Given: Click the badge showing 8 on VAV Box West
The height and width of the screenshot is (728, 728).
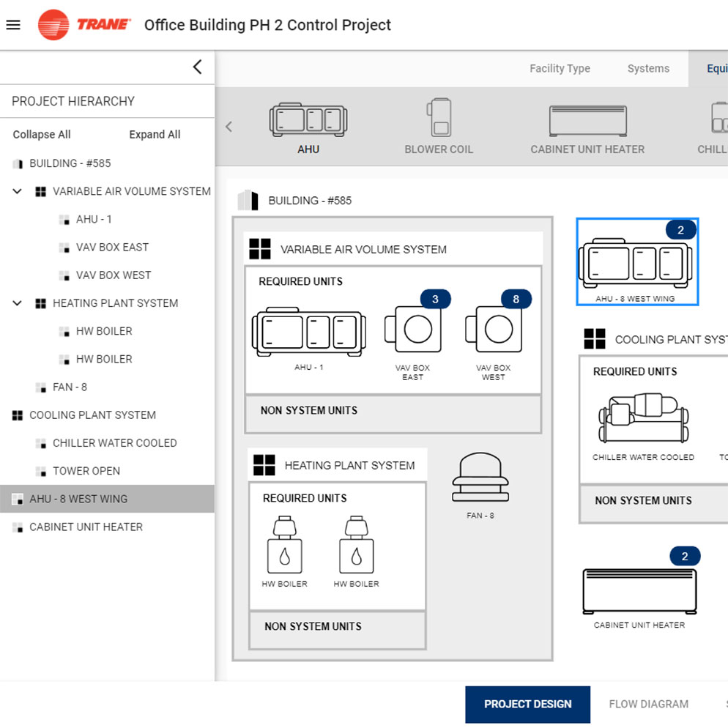Looking at the screenshot, I should [516, 299].
